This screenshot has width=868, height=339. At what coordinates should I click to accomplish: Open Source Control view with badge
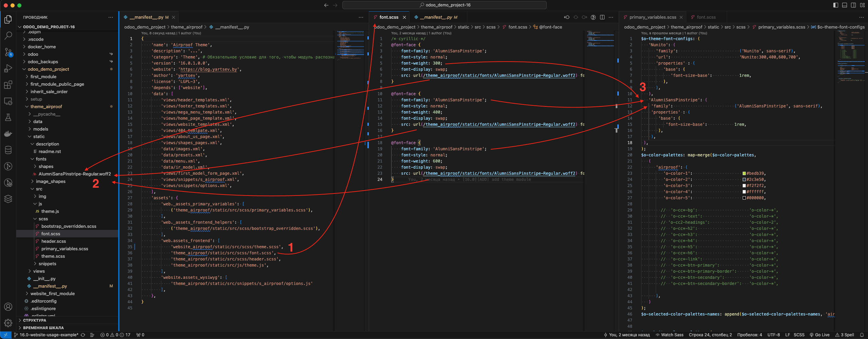pos(8,52)
